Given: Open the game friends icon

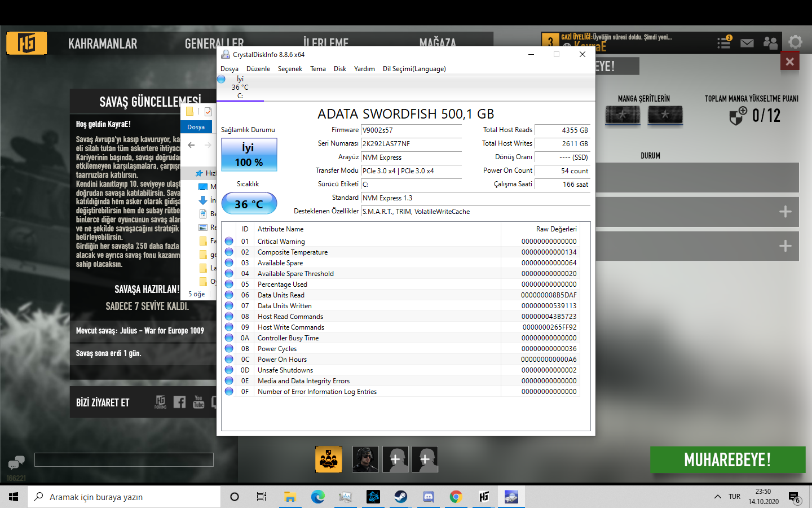Looking at the screenshot, I should pyautogui.click(x=770, y=43).
